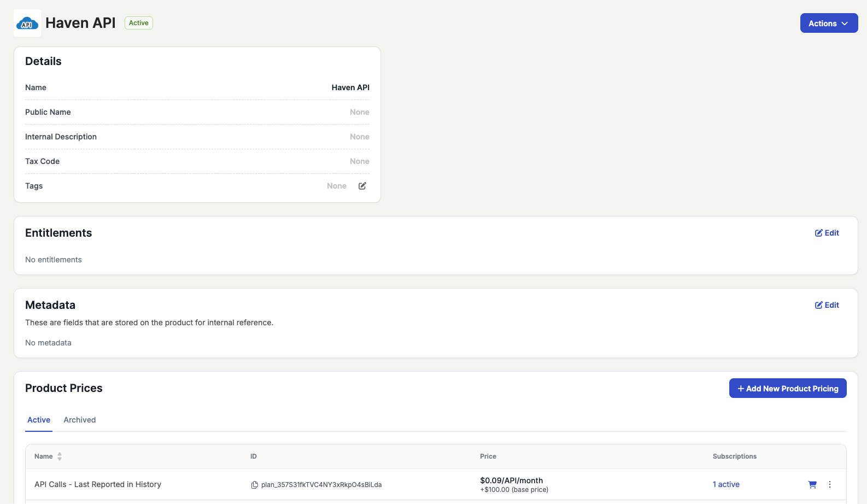The width and height of the screenshot is (867, 504).
Task: Open the 1 active subscriptions link
Action: tap(726, 484)
